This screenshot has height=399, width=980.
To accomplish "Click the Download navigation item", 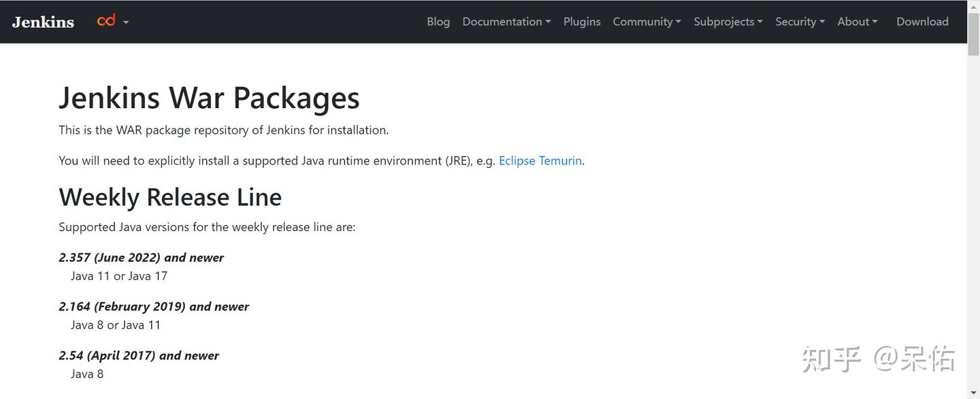I will click(x=922, y=21).
